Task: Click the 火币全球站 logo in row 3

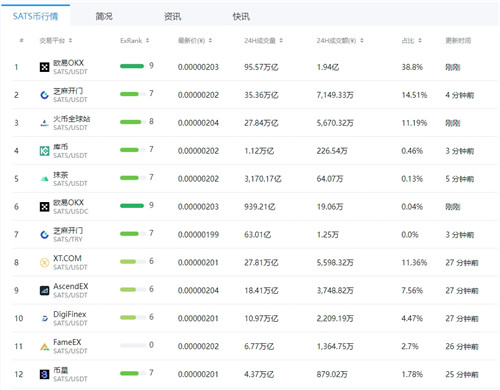Action: (44, 123)
